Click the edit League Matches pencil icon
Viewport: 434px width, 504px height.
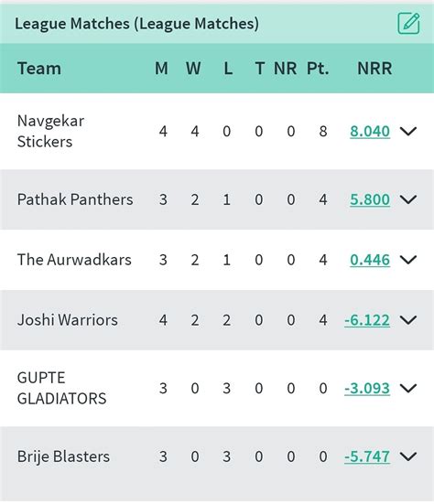coord(408,24)
